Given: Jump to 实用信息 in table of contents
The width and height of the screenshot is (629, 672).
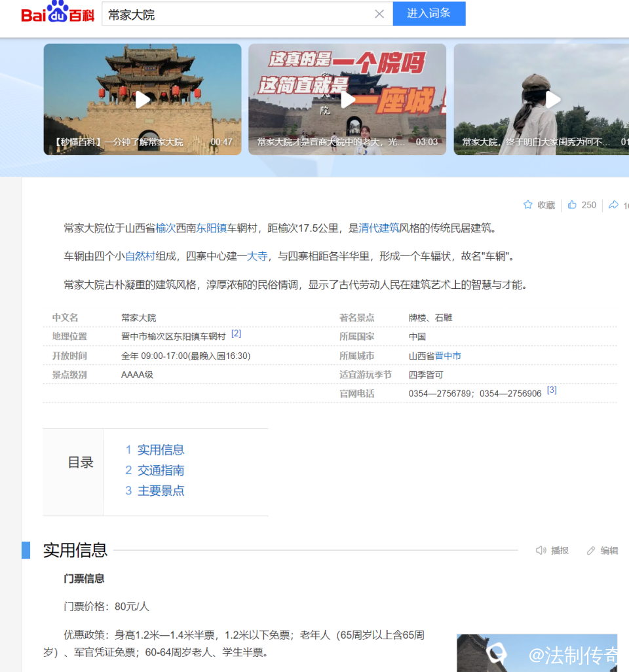Looking at the screenshot, I should (x=161, y=450).
